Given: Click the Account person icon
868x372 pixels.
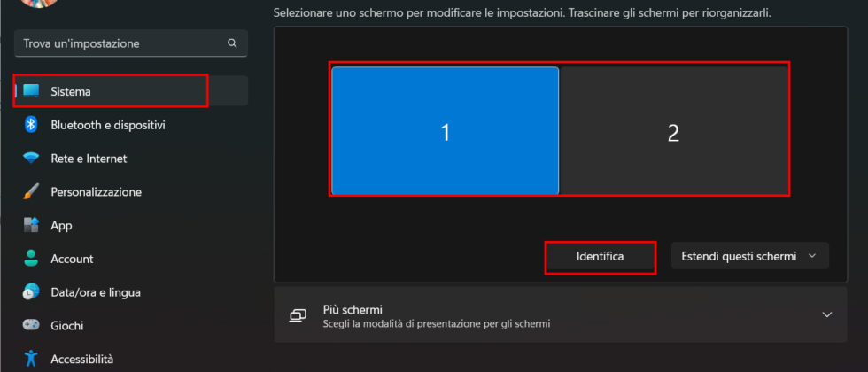Looking at the screenshot, I should pos(31,259).
